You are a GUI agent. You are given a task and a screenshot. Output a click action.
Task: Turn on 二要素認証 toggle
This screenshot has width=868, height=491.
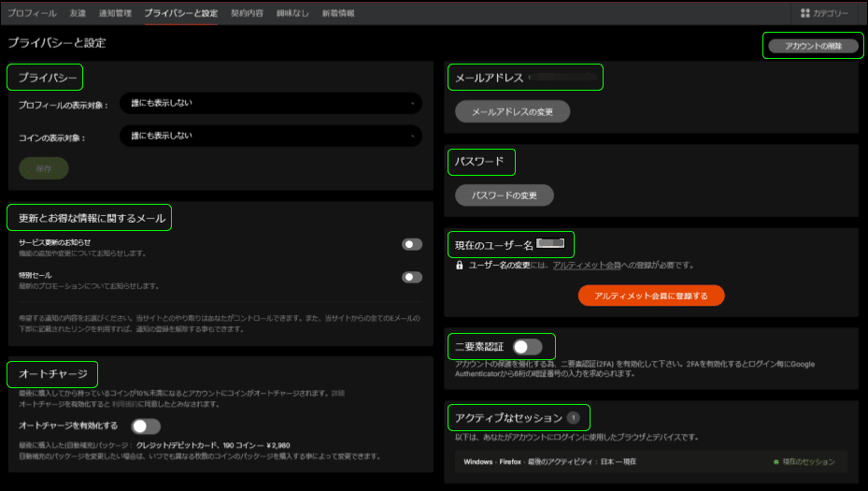pos(528,347)
